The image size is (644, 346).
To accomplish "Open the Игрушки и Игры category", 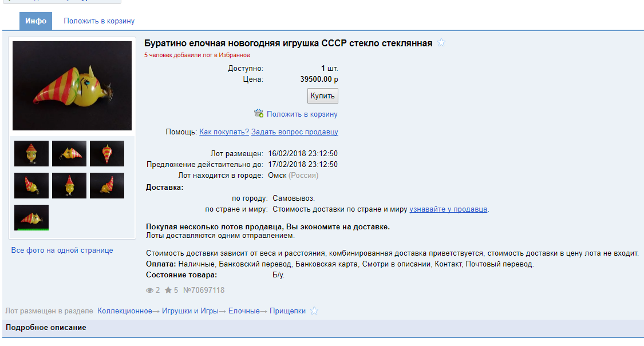I will [x=189, y=311].
